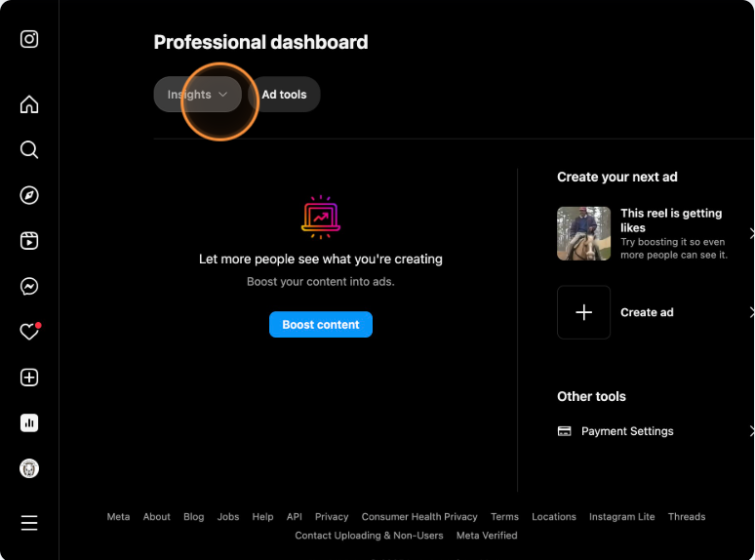Image resolution: width=755 pixels, height=560 pixels.
Task: Click the Boost content button
Action: coord(320,325)
